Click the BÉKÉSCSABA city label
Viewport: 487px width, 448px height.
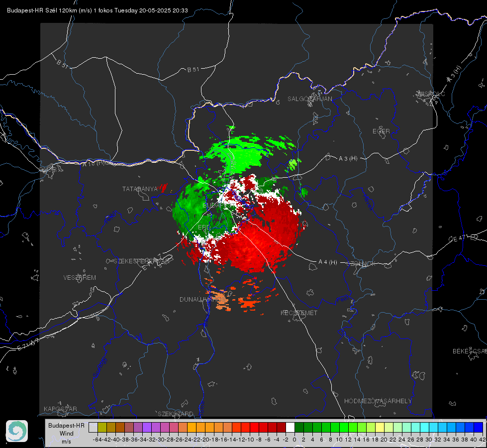pyautogui.click(x=470, y=351)
